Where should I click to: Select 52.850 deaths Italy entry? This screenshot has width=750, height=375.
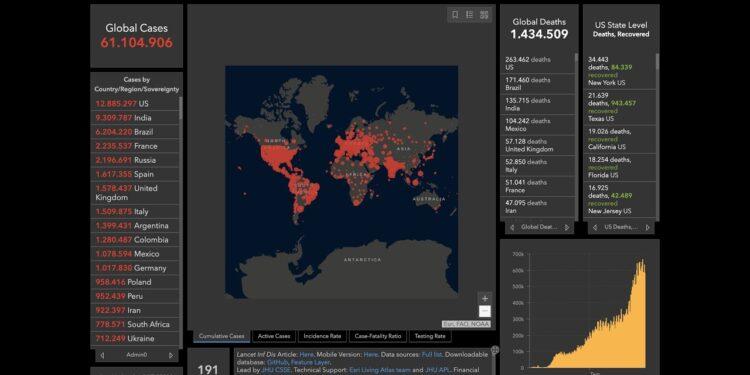coord(538,166)
